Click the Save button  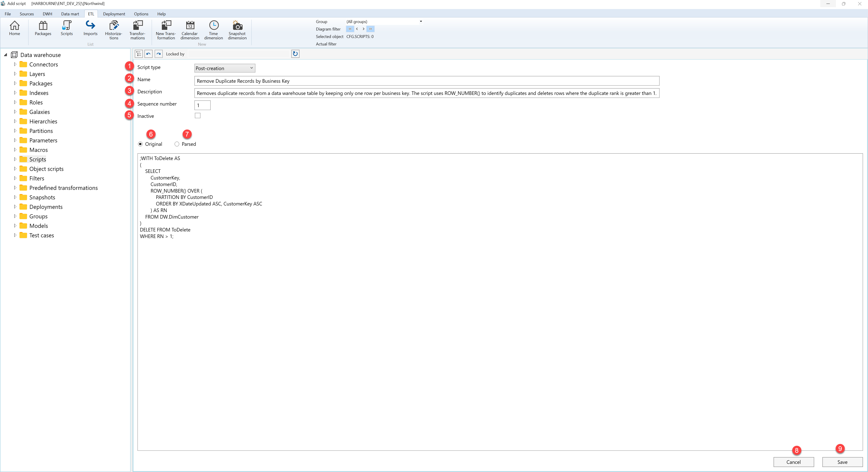[x=842, y=462]
